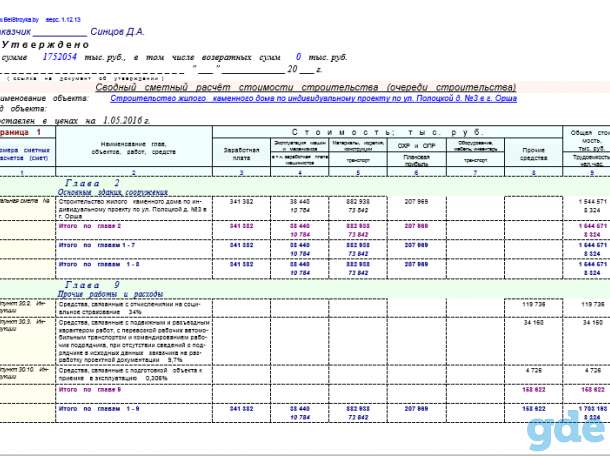Click wage value 341 382 in the house construction row
Viewport: 610px width, 456px height.
(241, 202)
